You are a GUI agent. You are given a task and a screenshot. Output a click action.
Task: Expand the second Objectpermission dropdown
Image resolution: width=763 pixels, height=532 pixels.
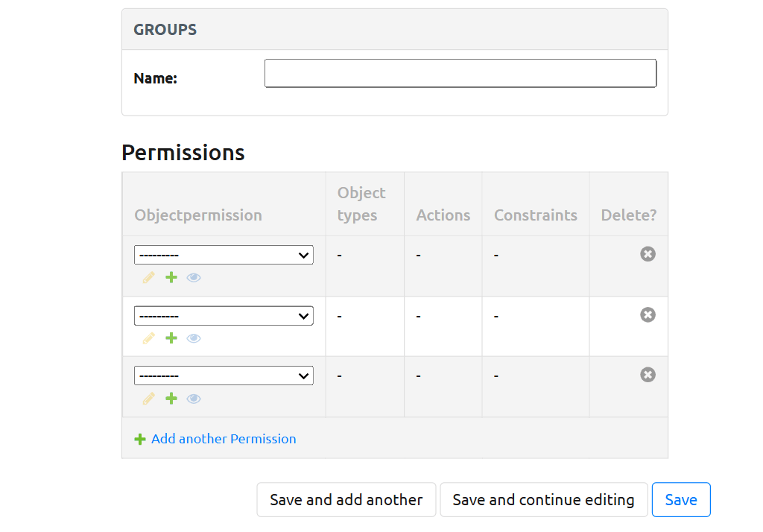tap(224, 316)
